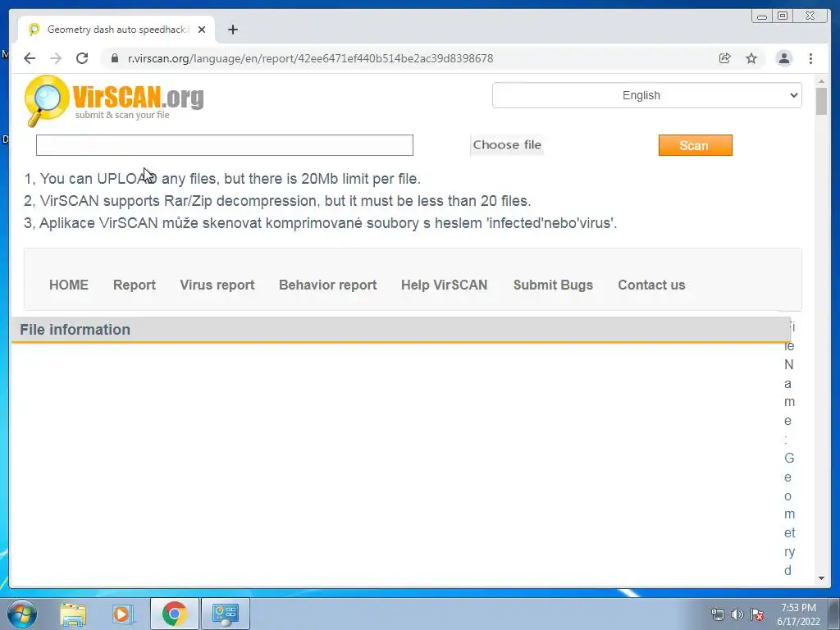Switch to Chrome in the taskbar
840x630 pixels.
174,614
